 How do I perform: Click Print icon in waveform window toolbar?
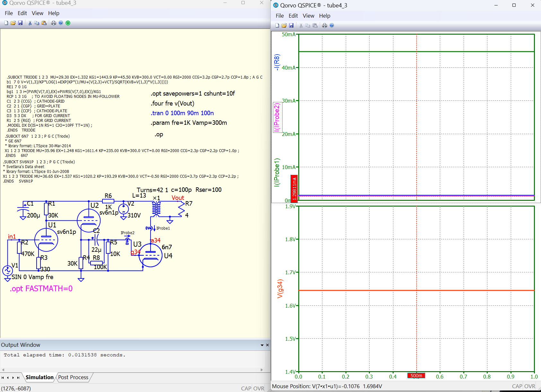pos(325,26)
